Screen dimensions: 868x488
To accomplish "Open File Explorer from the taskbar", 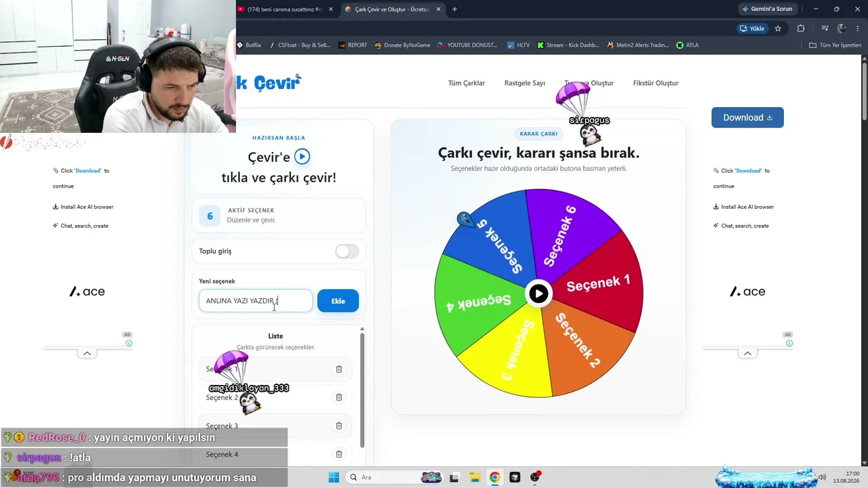I will coord(475,478).
